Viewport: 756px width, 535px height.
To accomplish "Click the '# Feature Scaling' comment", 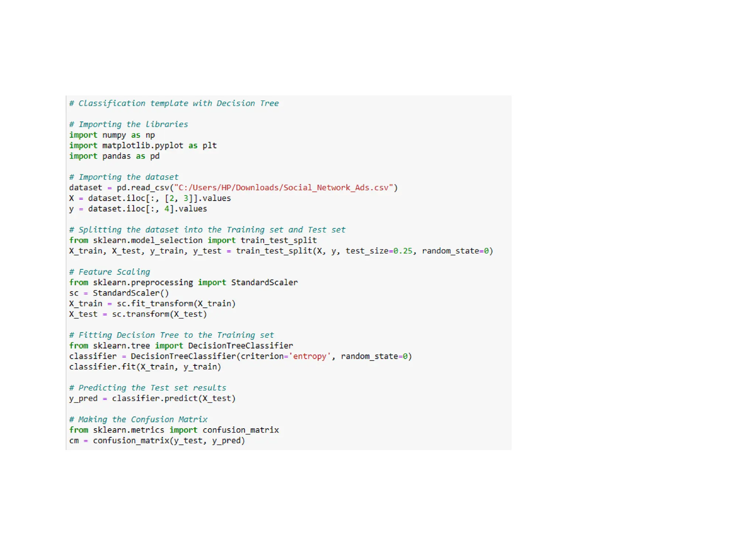I will point(110,272).
